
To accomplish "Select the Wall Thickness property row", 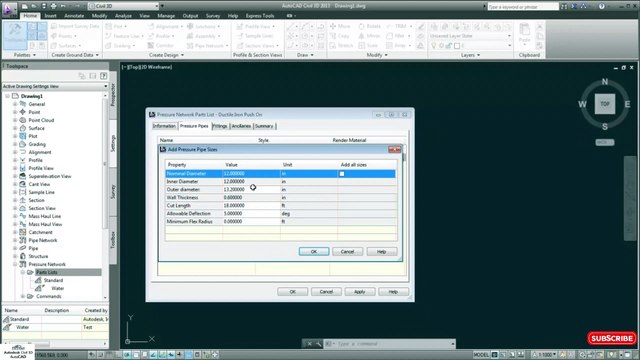I will [x=280, y=198].
